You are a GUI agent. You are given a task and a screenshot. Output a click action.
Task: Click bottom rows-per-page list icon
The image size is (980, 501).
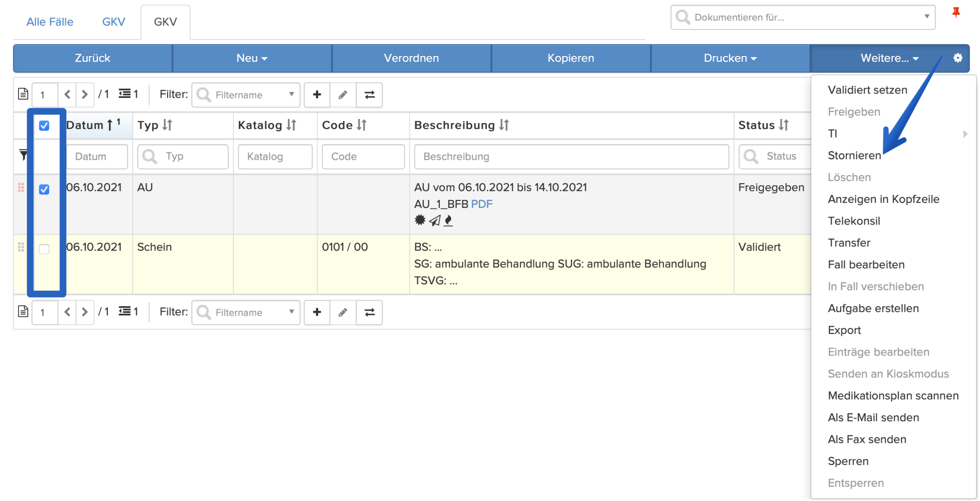(125, 312)
